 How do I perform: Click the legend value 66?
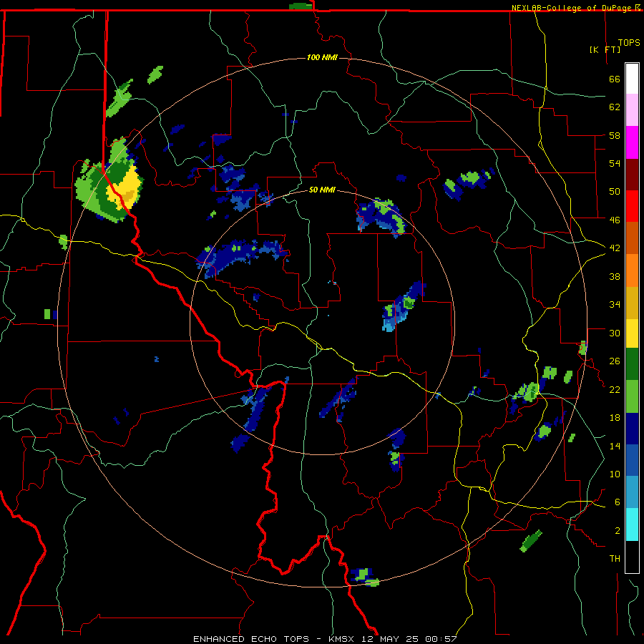[615, 79]
